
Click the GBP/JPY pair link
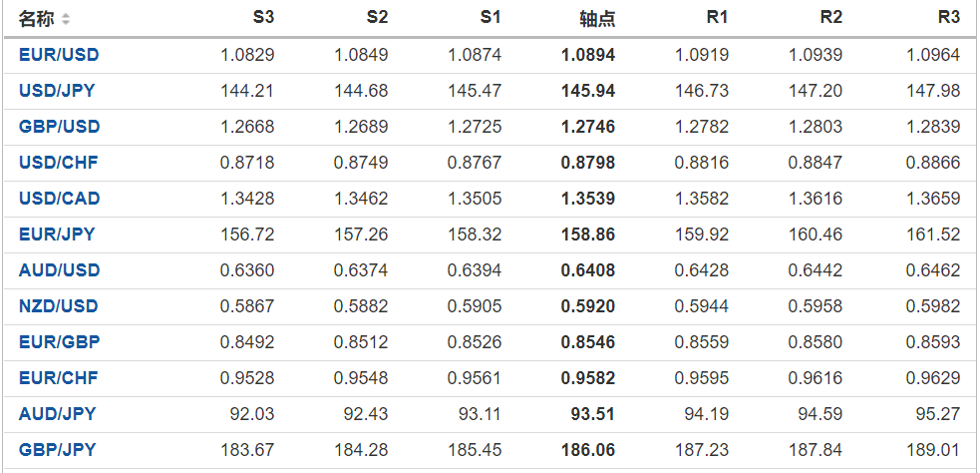click(57, 450)
